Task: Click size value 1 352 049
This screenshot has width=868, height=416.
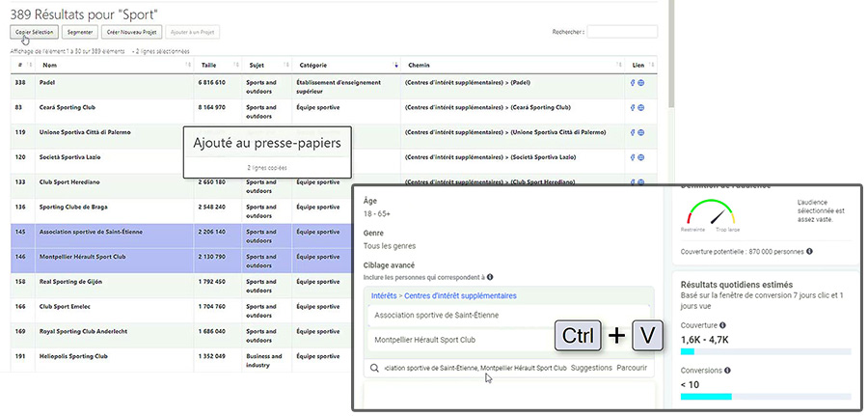Action: point(211,357)
